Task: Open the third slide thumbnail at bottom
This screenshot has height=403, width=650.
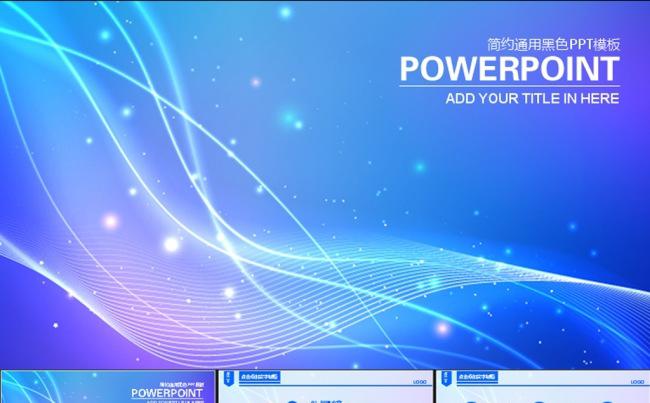Action: point(543,387)
